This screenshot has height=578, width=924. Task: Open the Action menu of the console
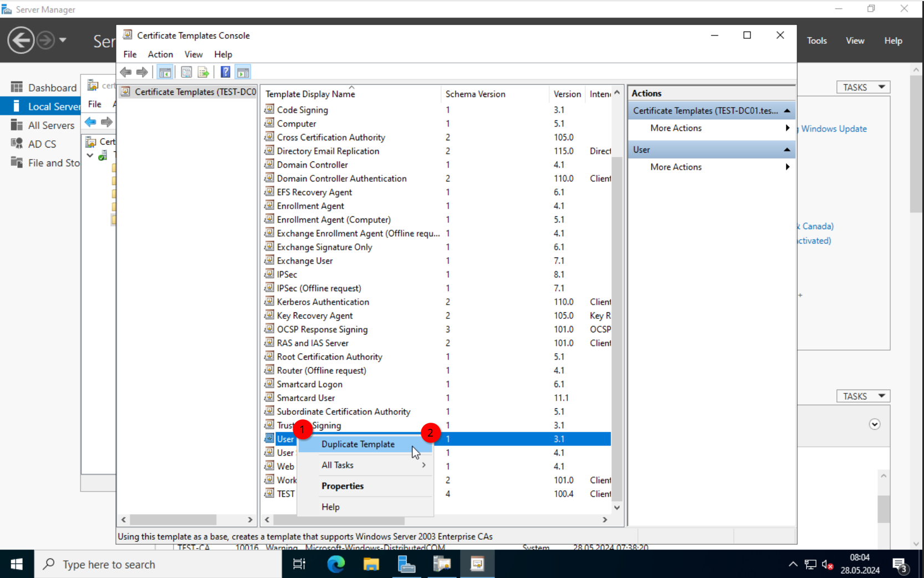pyautogui.click(x=160, y=54)
